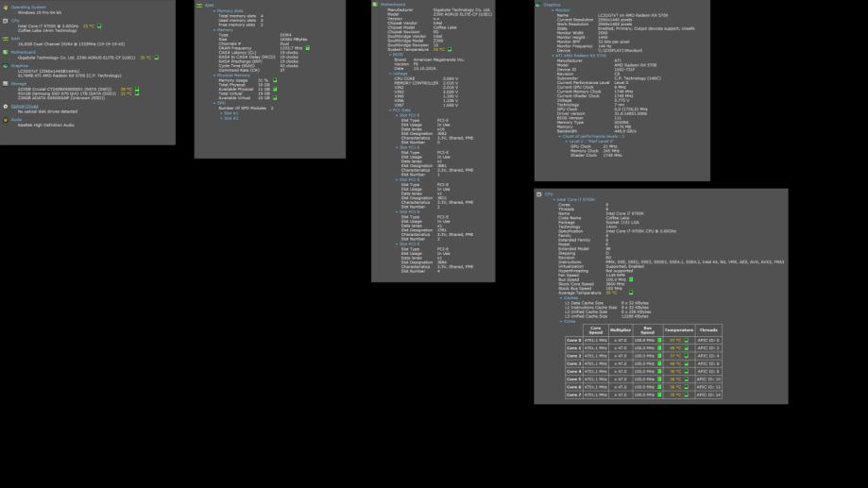Open Motherboard heading link in summary

24,53
